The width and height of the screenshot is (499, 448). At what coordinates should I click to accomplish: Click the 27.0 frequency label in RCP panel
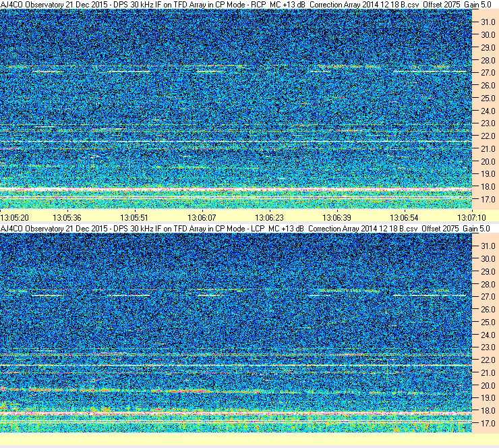tap(488, 73)
